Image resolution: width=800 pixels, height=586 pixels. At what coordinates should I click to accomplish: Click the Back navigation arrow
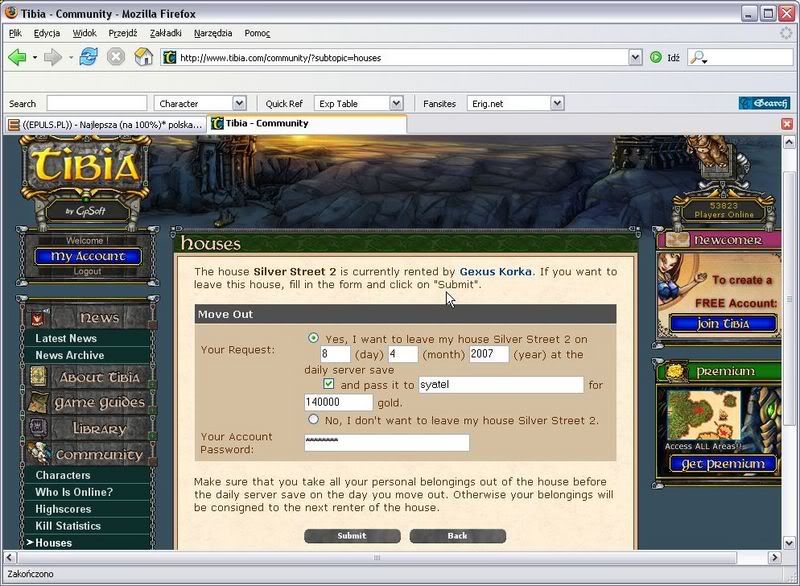click(x=17, y=57)
